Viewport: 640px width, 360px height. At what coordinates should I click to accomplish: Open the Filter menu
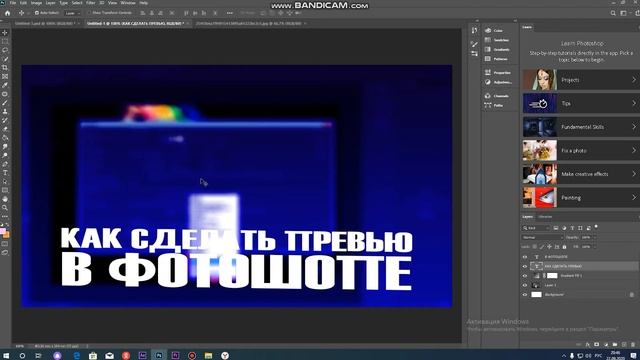click(x=91, y=3)
